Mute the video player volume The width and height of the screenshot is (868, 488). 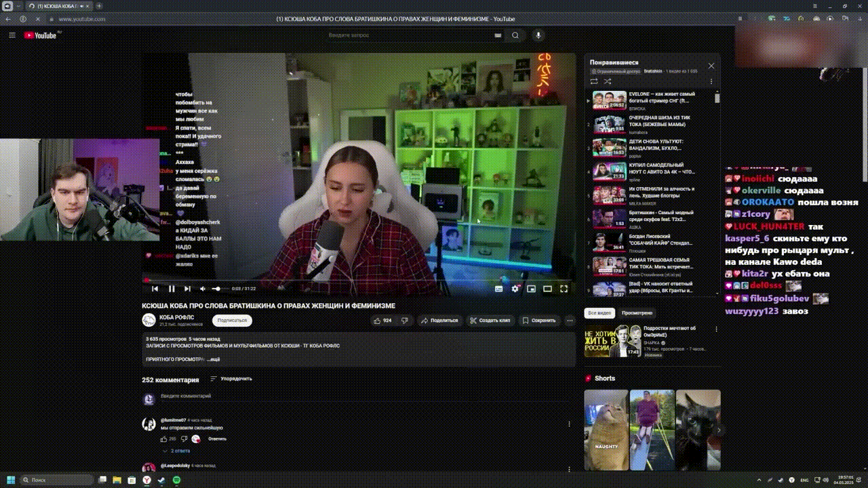[x=203, y=289]
